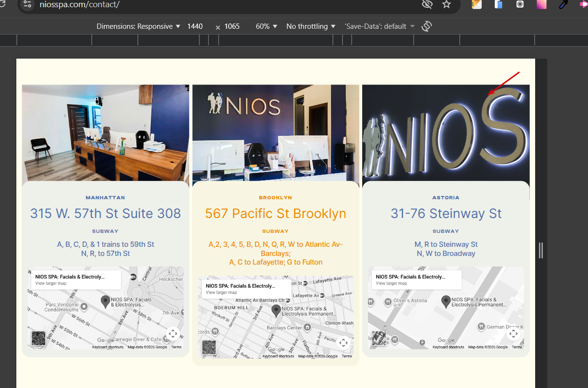Click the location pin on the Brooklyn map
This screenshot has width=588, height=388.
pos(276,311)
